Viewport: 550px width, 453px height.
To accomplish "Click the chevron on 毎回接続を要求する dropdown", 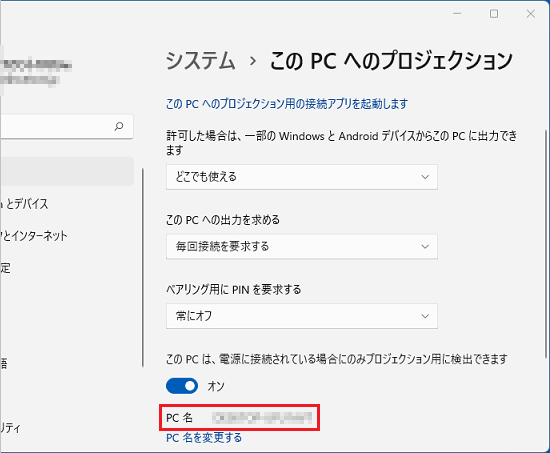I will point(425,247).
